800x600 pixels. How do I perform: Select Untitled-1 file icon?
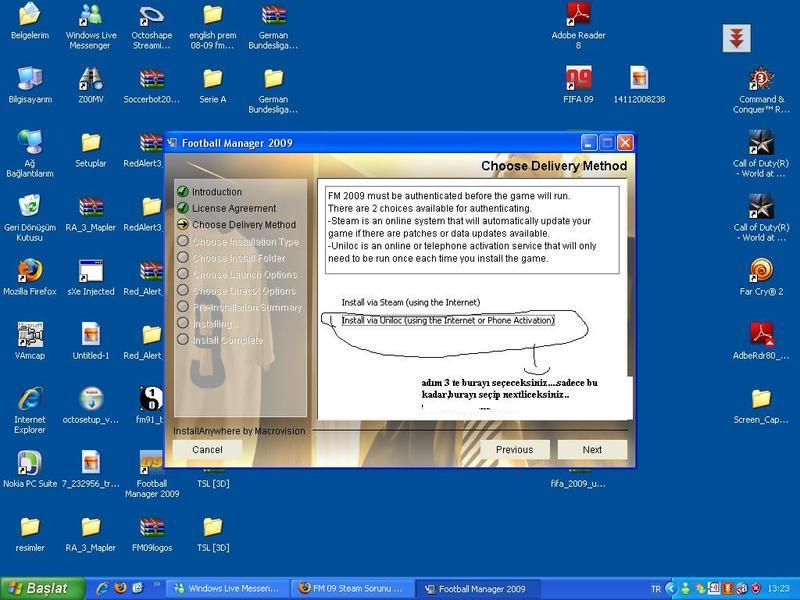pyautogui.click(x=91, y=342)
